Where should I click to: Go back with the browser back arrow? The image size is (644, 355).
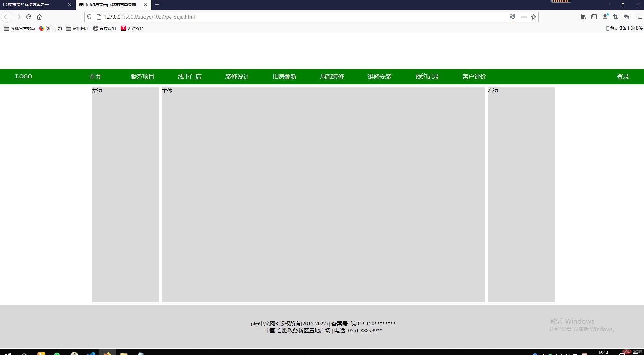coord(7,17)
